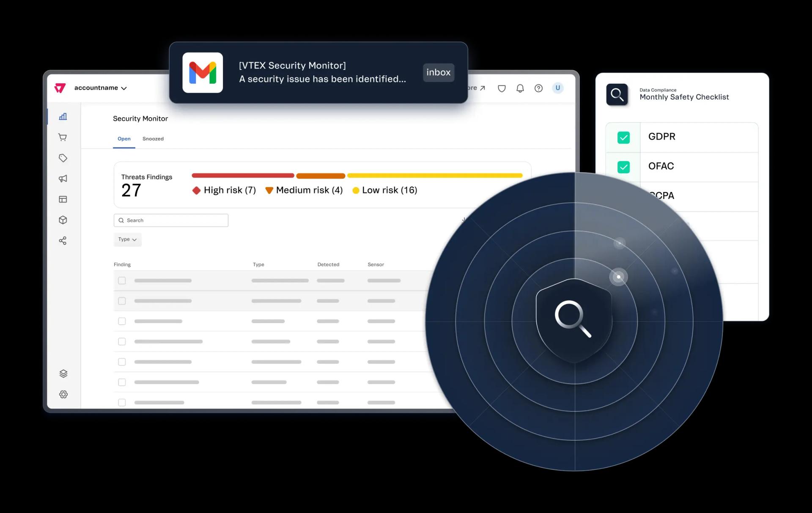Select the Settings gear icon in sidebar

pos(63,394)
